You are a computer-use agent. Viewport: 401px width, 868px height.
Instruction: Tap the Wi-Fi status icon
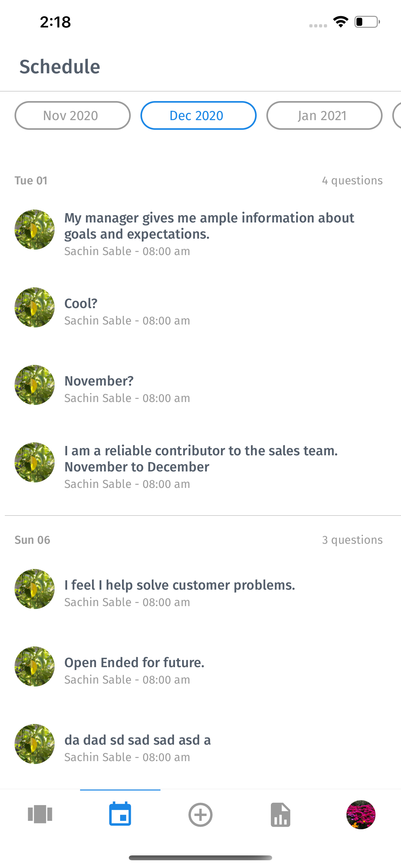(341, 22)
